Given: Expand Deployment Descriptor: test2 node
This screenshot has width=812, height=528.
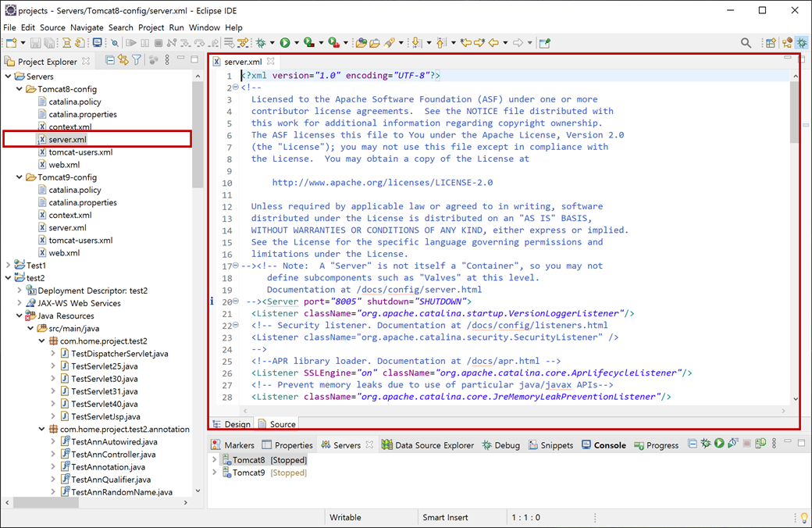Looking at the screenshot, I should [x=20, y=291].
